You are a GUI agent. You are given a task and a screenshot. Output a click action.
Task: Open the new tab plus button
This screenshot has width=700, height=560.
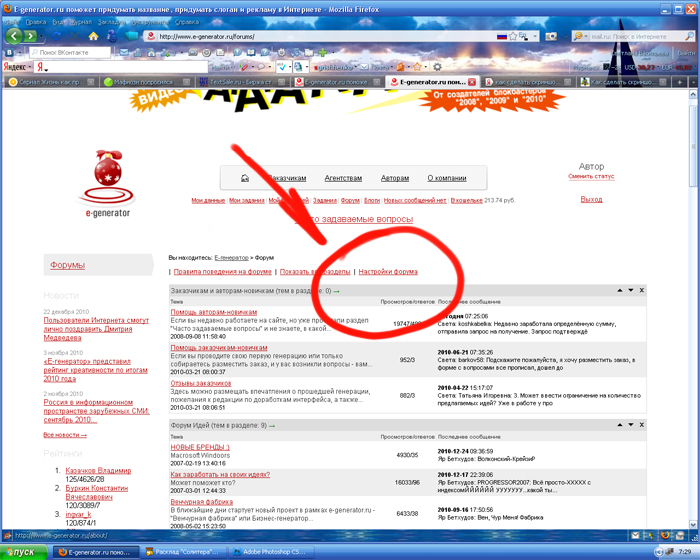click(x=677, y=83)
